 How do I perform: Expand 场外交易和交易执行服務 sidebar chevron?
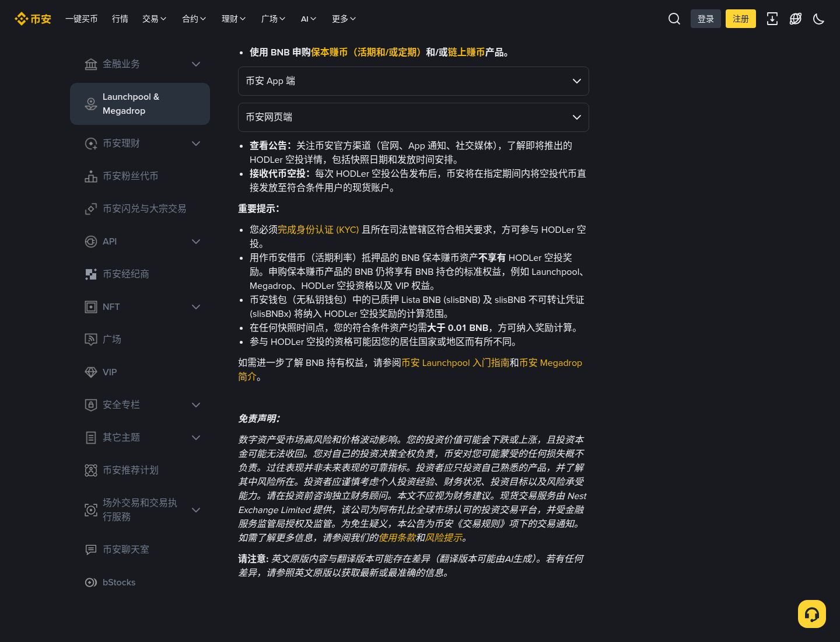[196, 510]
